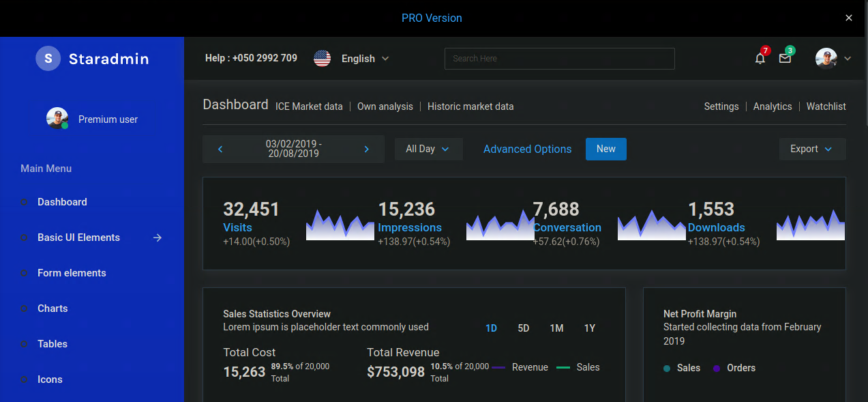Go to next date range arrow
Image resolution: width=868 pixels, height=402 pixels.
[x=366, y=149]
